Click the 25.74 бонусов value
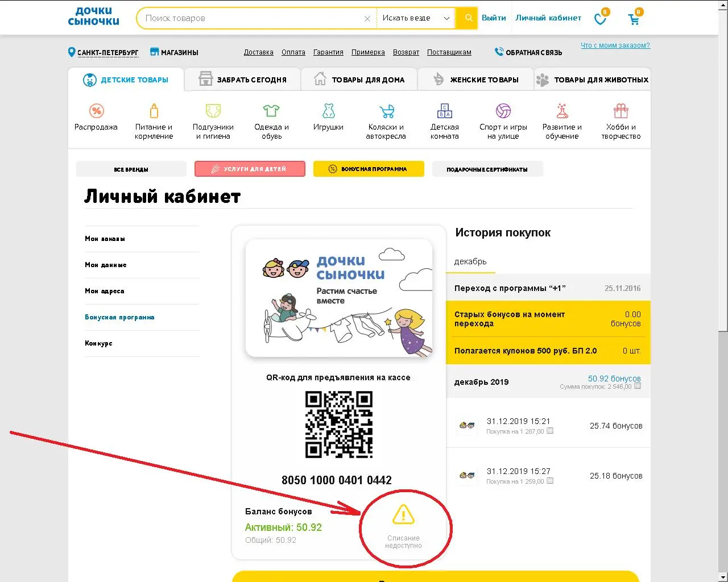The width and height of the screenshot is (728, 582). pos(616,426)
